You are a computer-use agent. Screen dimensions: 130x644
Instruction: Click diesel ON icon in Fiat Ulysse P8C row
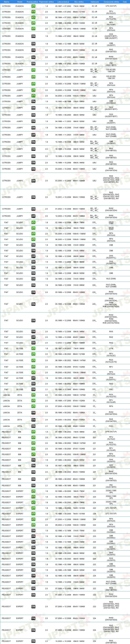[x=33, y=390]
